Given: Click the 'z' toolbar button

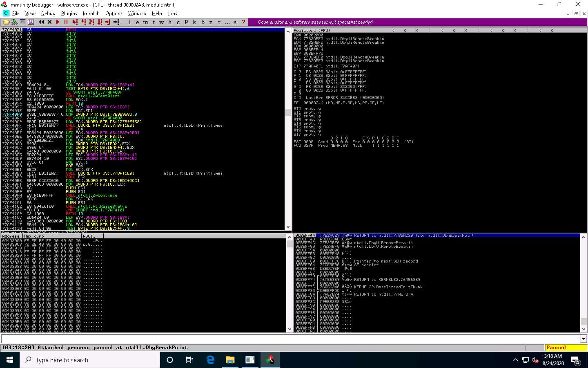Looking at the screenshot, I should tap(211, 22).
